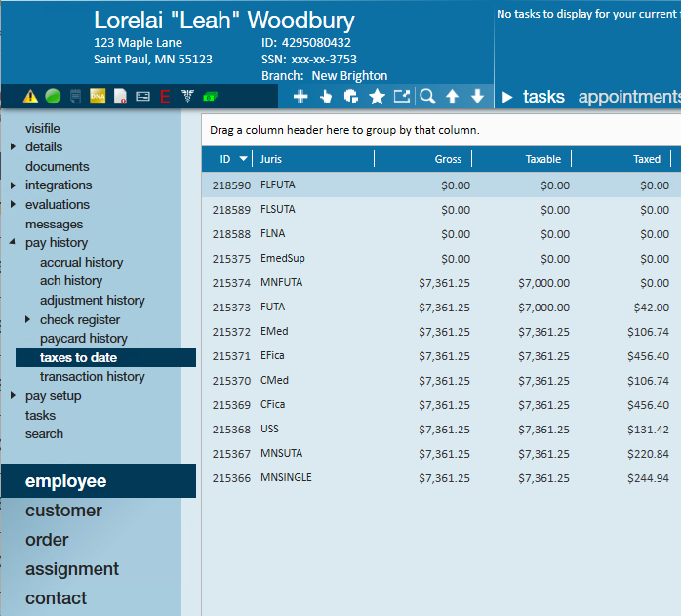
Task: Switch to the contact section
Action: (x=56, y=598)
